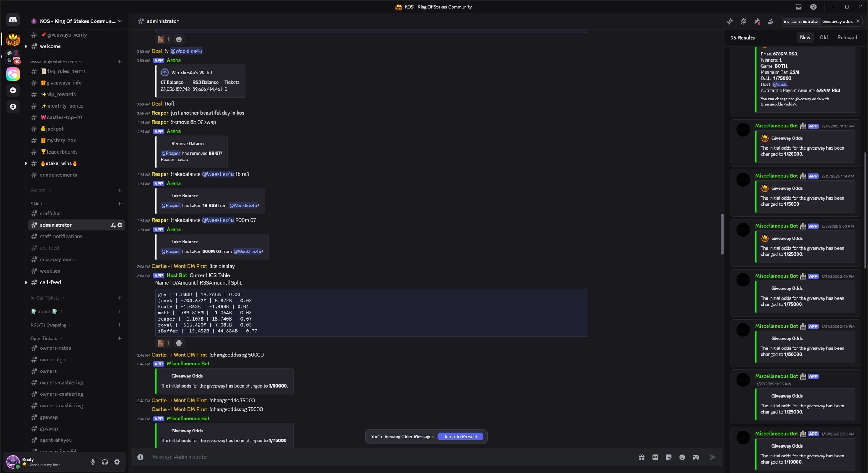868x473 pixels.
Task: Toggle notification settings bell icon
Action: (x=743, y=21)
